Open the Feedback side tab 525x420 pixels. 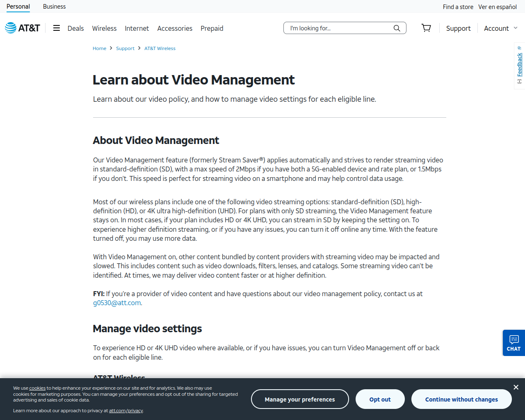tap(520, 66)
